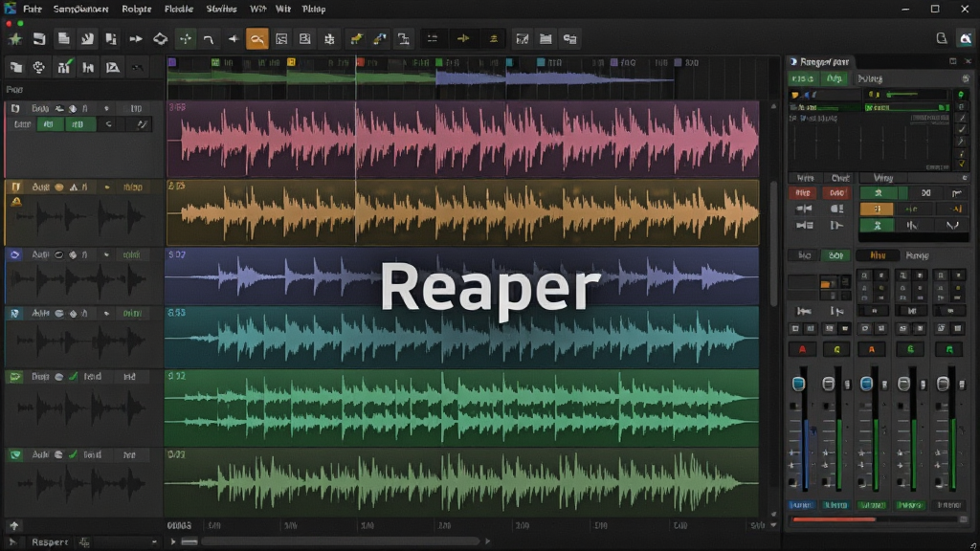The height and width of the screenshot is (551, 980).
Task: Toggle the green checkmark on upper green track
Action: point(73,377)
